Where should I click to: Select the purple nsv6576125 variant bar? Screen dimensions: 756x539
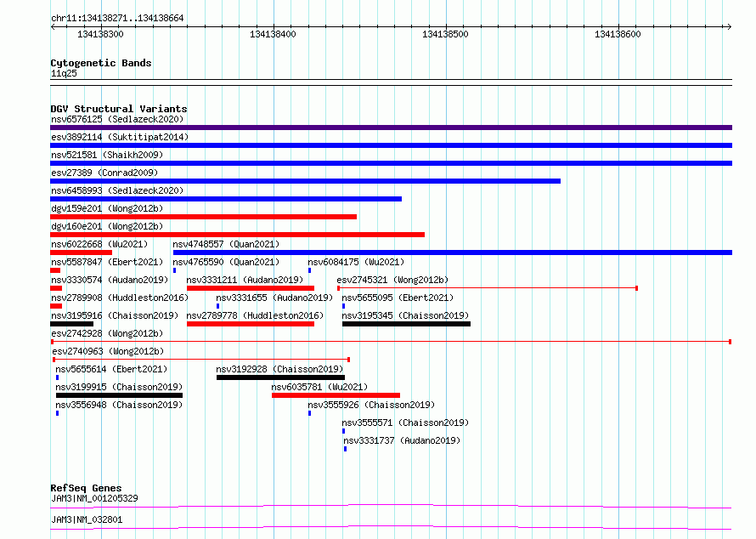point(391,128)
